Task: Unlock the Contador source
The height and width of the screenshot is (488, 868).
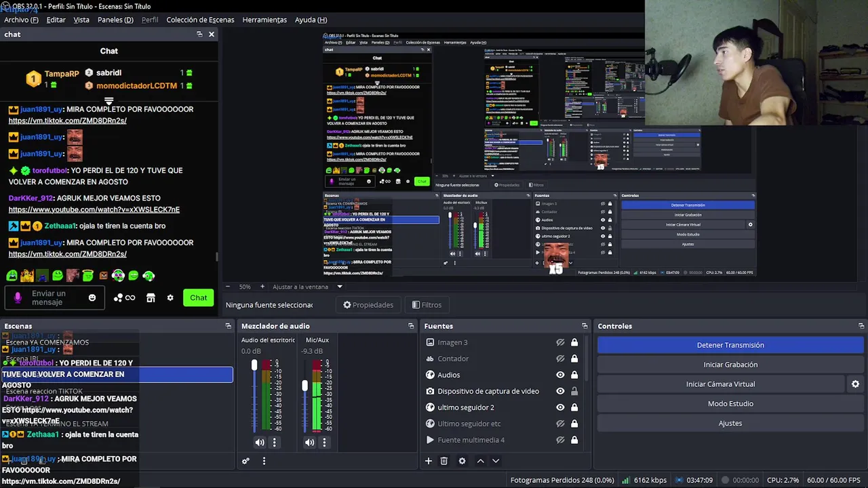Action: point(574,359)
